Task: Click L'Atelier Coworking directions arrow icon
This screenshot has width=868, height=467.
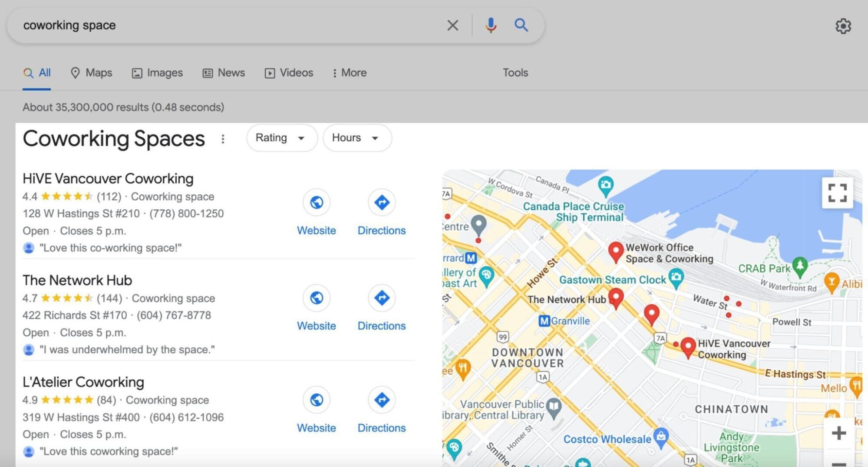Action: pyautogui.click(x=382, y=400)
